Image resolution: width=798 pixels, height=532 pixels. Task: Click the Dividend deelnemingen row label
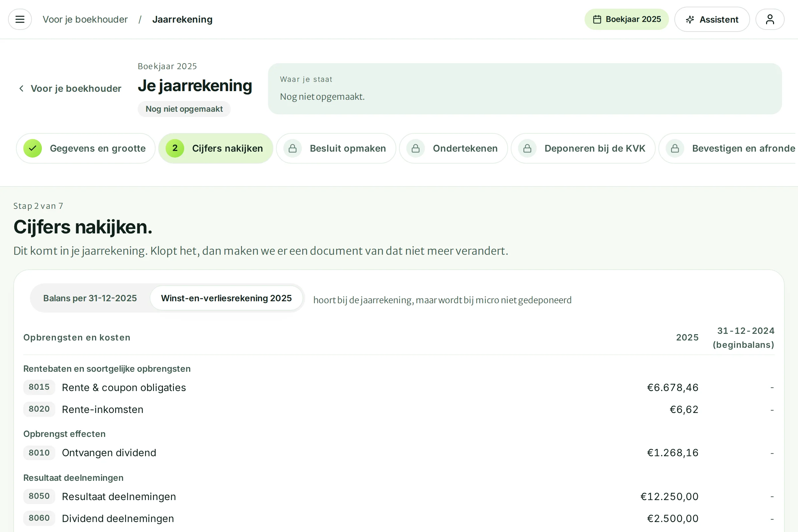118,518
